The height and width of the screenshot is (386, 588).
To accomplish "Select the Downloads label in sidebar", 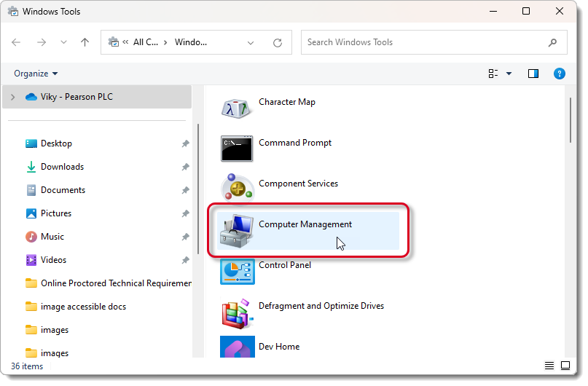I will (63, 168).
